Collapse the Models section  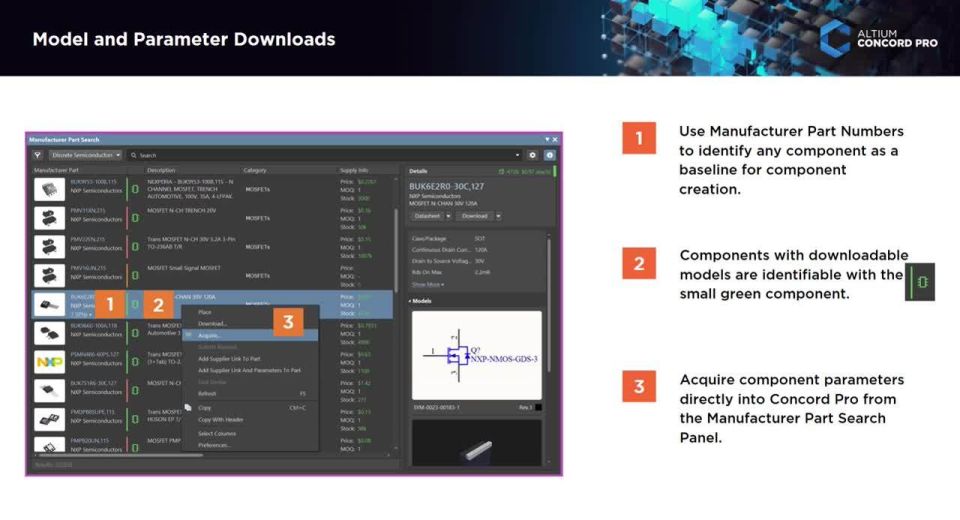coord(410,301)
